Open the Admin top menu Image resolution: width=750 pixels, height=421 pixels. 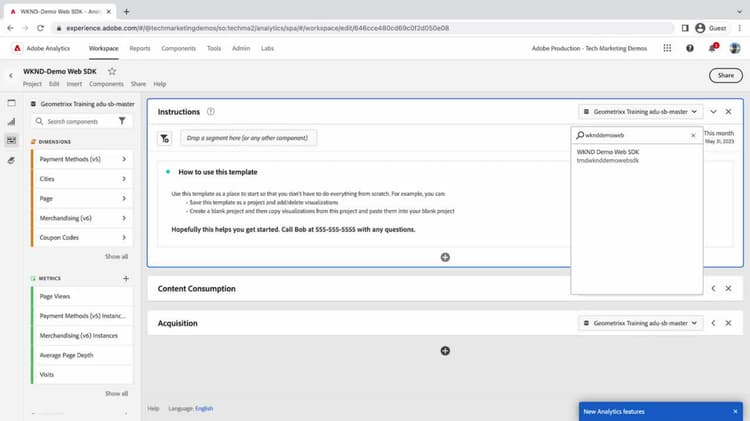point(241,48)
